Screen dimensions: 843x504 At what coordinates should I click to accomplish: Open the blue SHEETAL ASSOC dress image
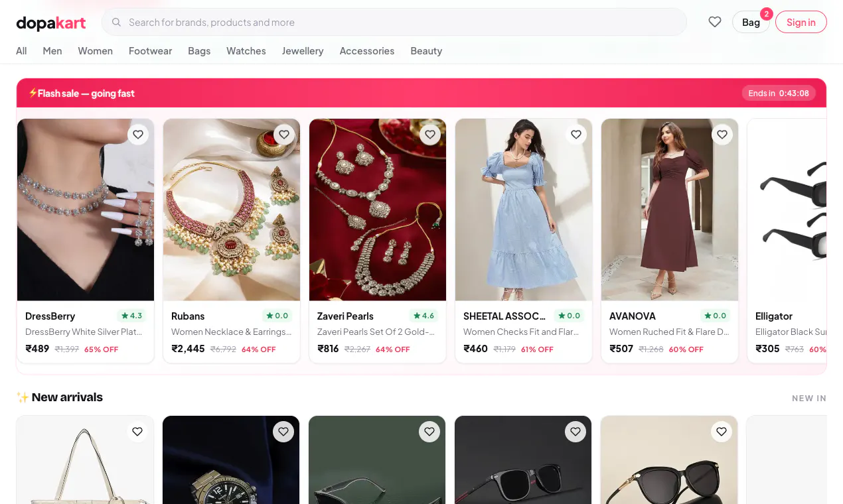point(524,210)
